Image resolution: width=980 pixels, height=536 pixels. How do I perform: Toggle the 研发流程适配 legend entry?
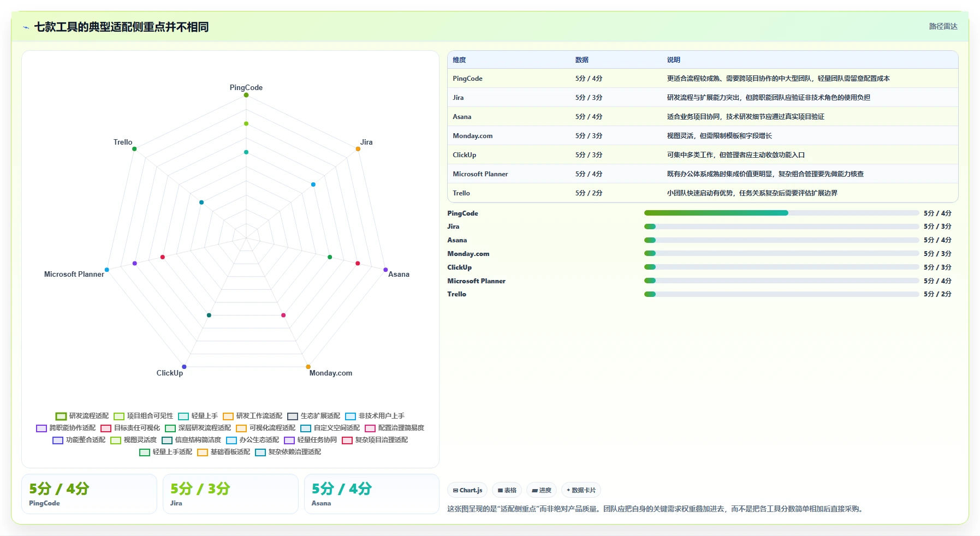82,416
